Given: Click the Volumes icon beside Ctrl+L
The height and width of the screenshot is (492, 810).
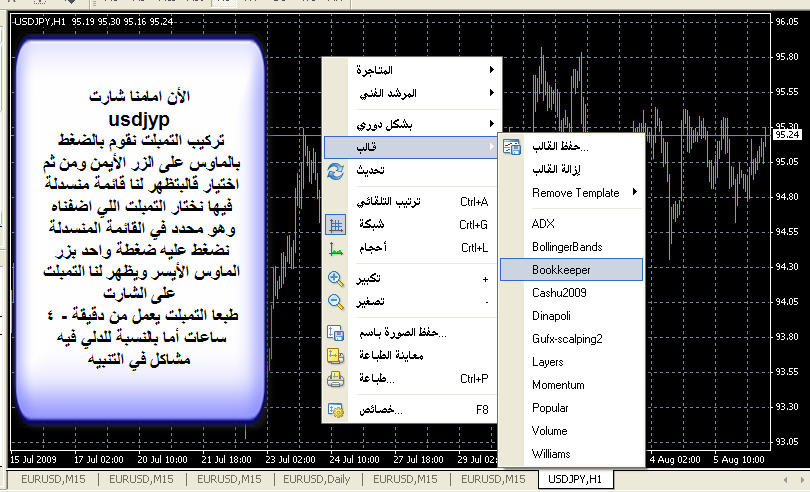Looking at the screenshot, I should click(336, 248).
